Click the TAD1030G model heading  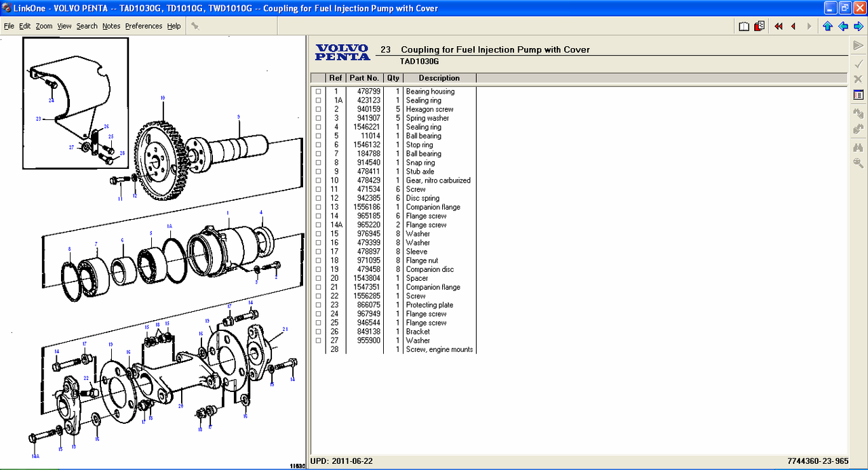419,61
